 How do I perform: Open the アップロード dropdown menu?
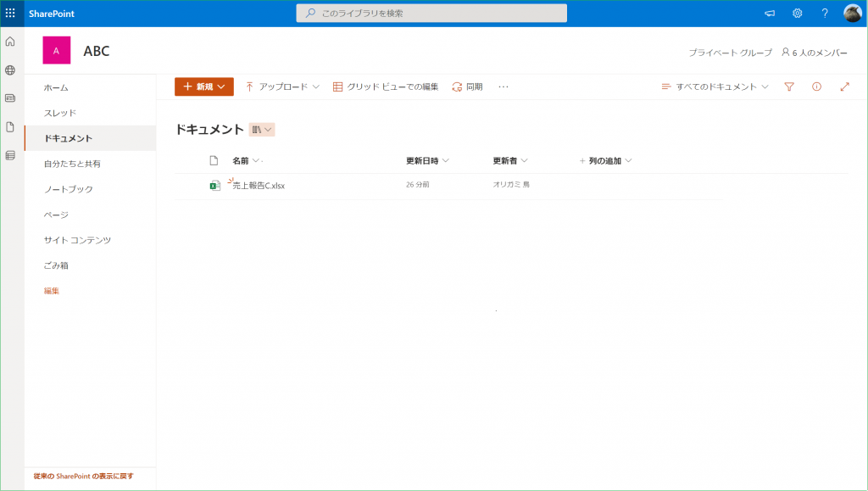(282, 86)
